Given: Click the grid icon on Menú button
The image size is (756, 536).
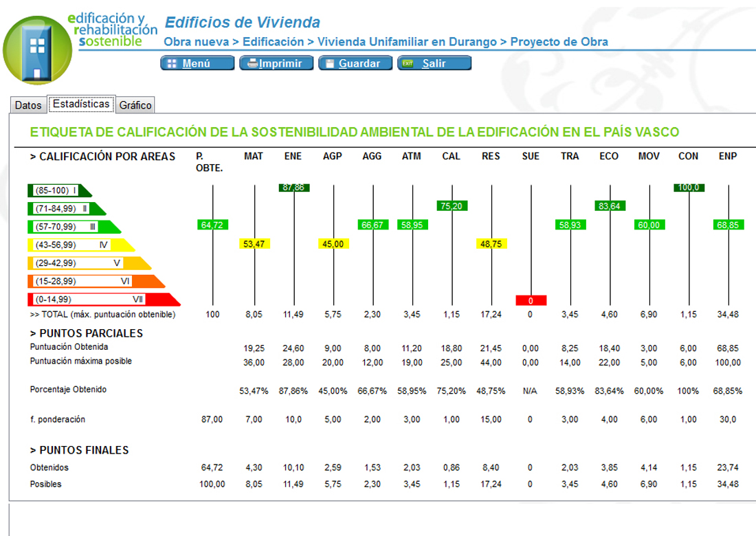Looking at the screenshot, I should click(x=172, y=64).
